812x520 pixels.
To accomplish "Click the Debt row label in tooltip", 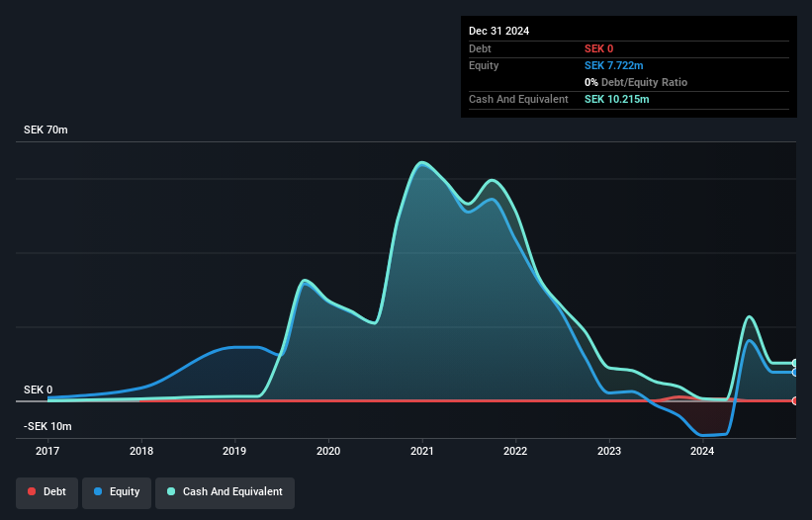I will [x=480, y=48].
